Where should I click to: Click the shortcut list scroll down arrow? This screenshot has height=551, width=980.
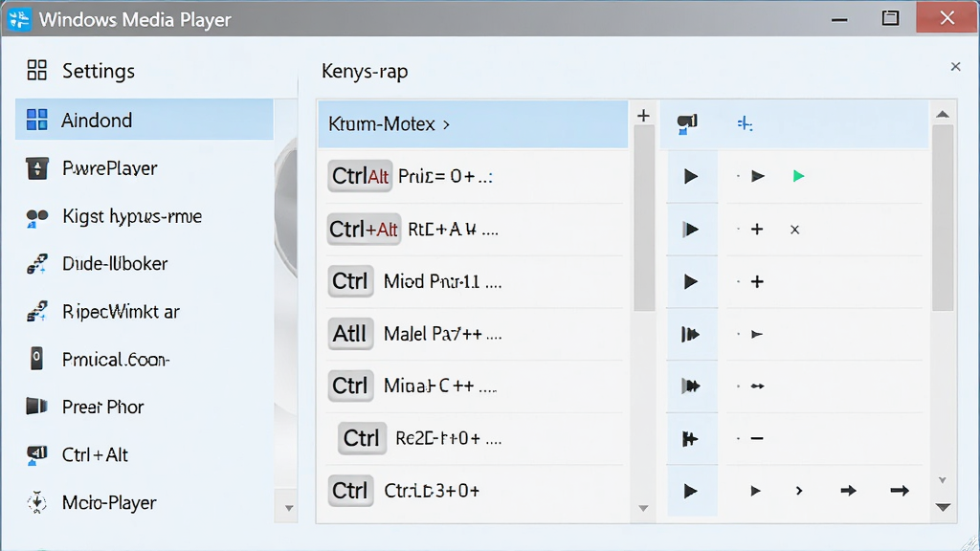click(643, 508)
